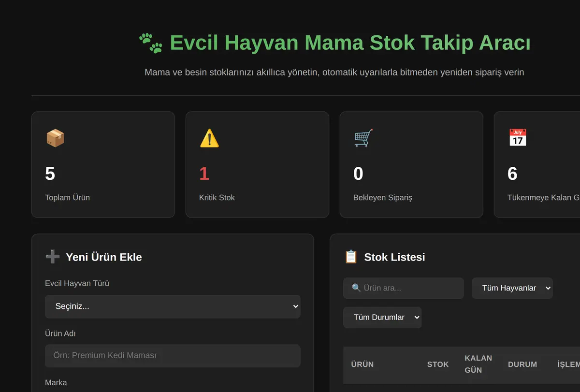Click the DURUM column header
580x392 pixels.
click(x=522, y=364)
